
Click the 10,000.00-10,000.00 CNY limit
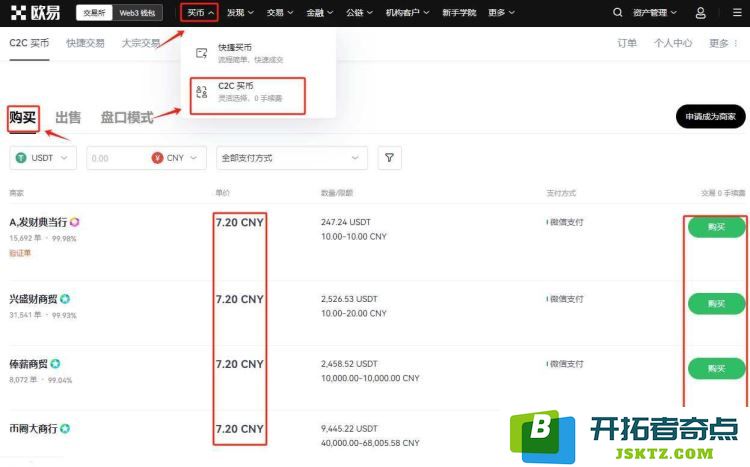click(x=370, y=378)
